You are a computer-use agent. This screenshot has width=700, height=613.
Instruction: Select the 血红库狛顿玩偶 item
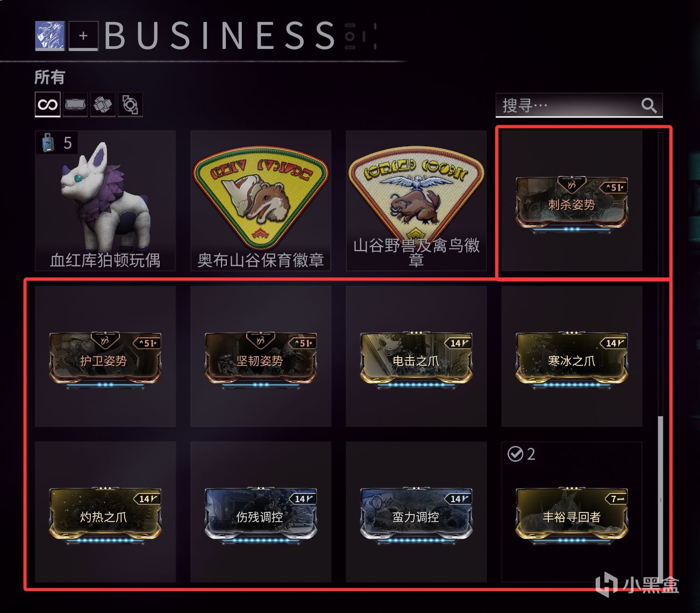tap(105, 201)
